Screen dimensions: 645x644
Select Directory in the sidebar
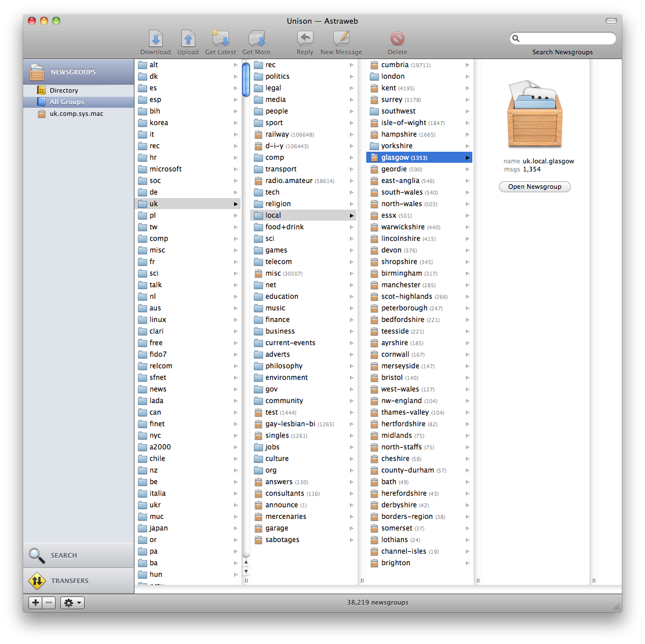pos(64,90)
